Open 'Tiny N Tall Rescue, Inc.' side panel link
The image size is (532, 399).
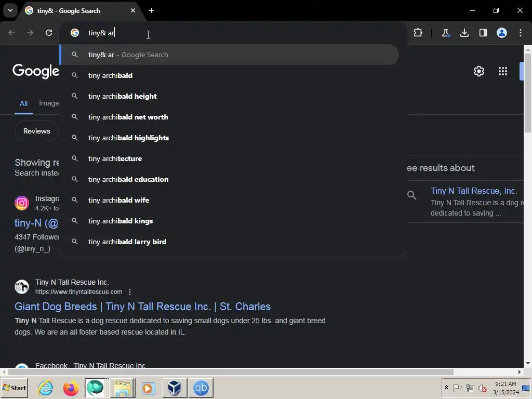[474, 191]
